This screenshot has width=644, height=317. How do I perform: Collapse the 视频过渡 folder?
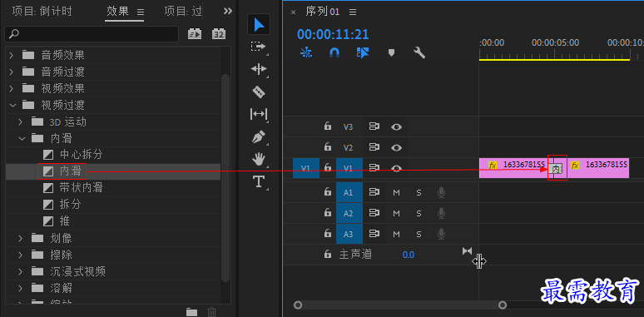(x=12, y=105)
